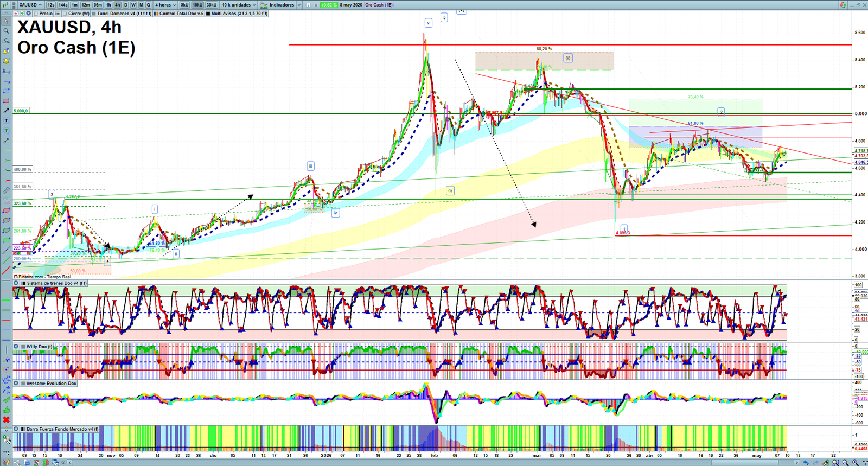
Task: Click the 10kU units button
Action: [197, 5]
